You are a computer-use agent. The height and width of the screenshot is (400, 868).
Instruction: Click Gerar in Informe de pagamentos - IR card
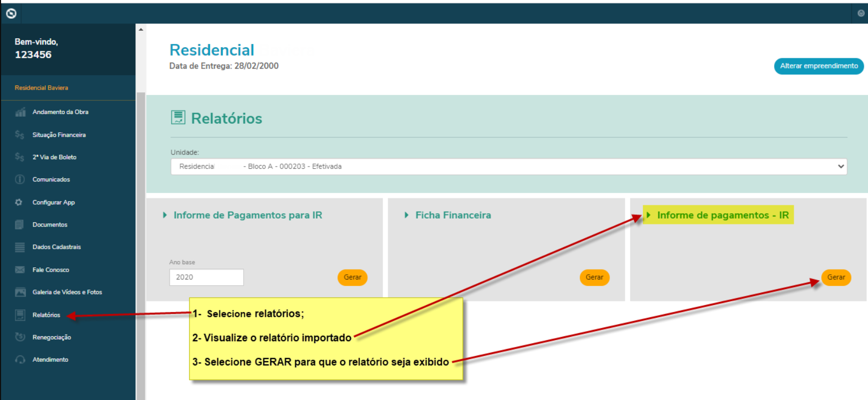[x=836, y=277]
